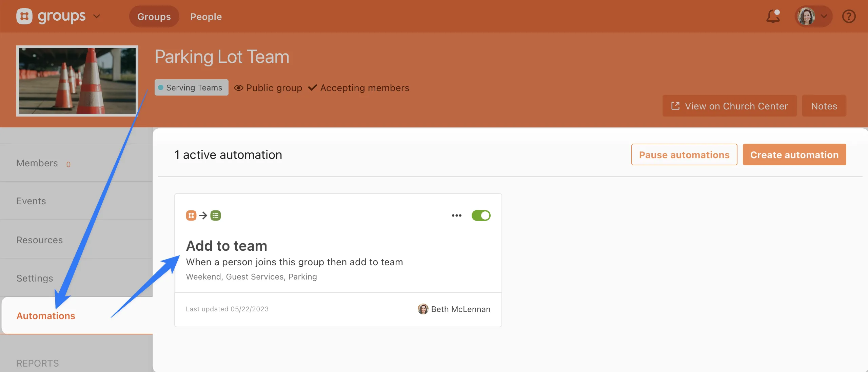
Task: Click the Groups app logo icon
Action: coord(24,16)
